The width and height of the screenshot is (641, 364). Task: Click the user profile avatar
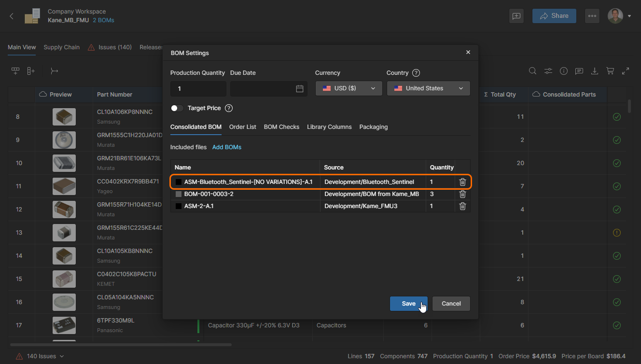[615, 16]
